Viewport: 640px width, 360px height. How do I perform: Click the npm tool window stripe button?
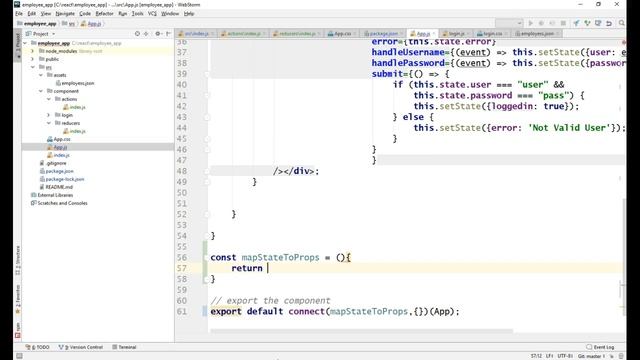[18, 330]
